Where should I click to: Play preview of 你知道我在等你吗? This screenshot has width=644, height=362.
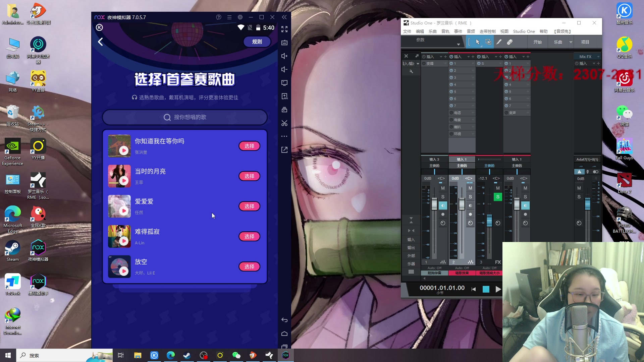pyautogui.click(x=124, y=150)
